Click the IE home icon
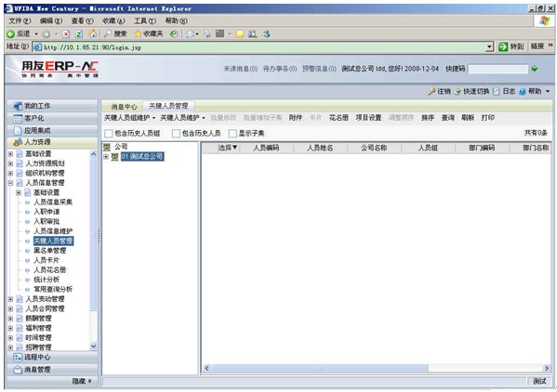The image size is (557, 392). point(92,34)
